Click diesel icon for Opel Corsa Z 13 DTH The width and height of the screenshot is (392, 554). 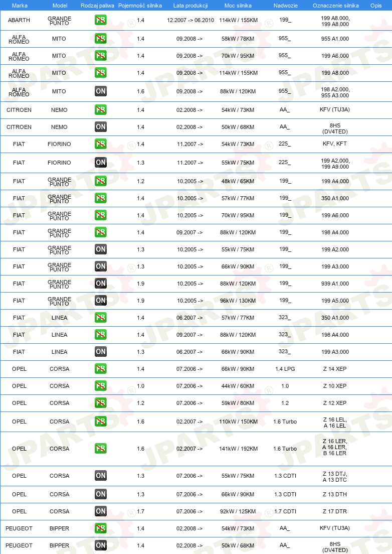click(101, 494)
